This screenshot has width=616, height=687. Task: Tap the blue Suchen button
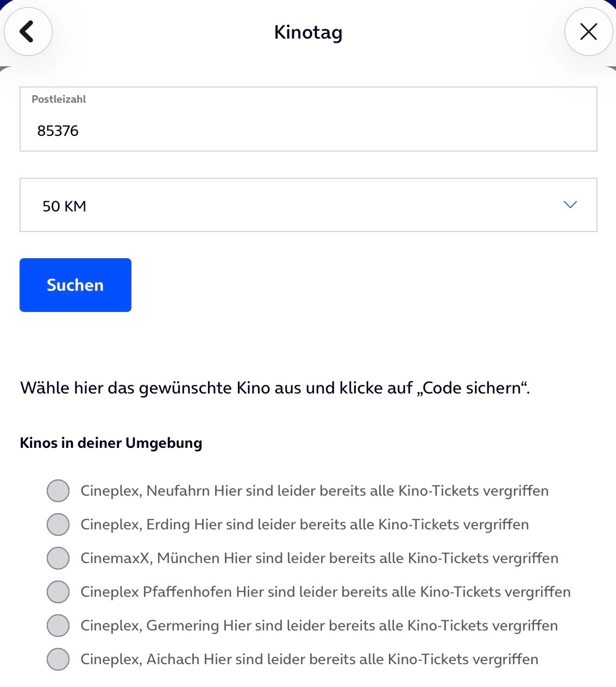click(x=76, y=285)
